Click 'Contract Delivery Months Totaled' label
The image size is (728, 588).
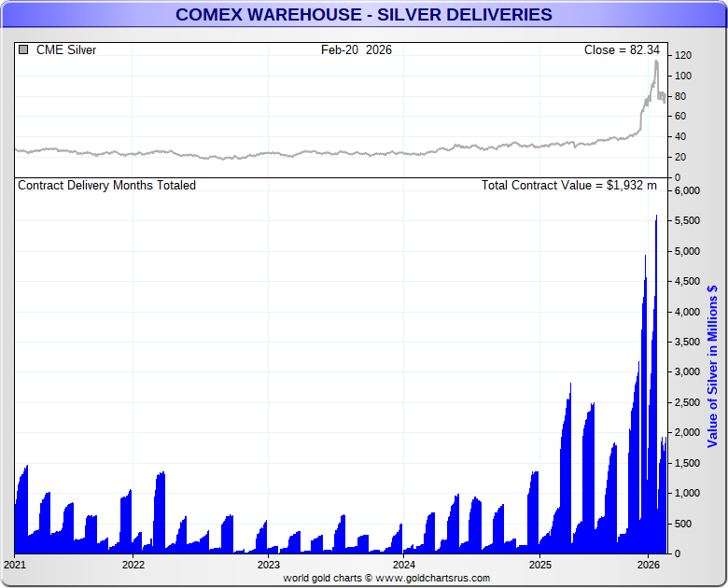(x=106, y=186)
